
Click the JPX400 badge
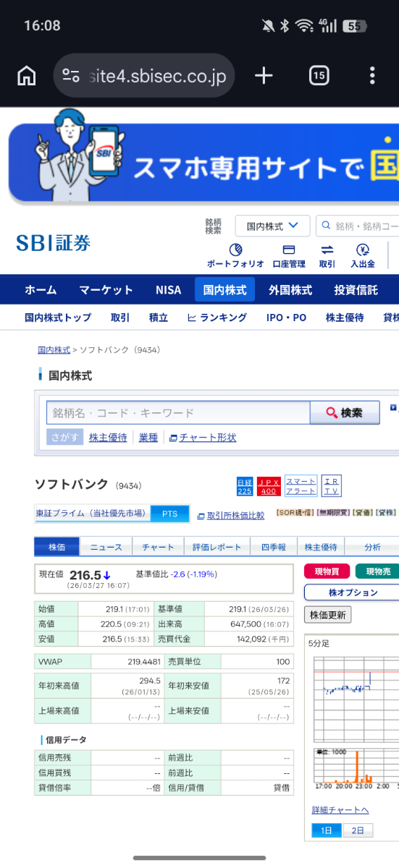pos(269,486)
